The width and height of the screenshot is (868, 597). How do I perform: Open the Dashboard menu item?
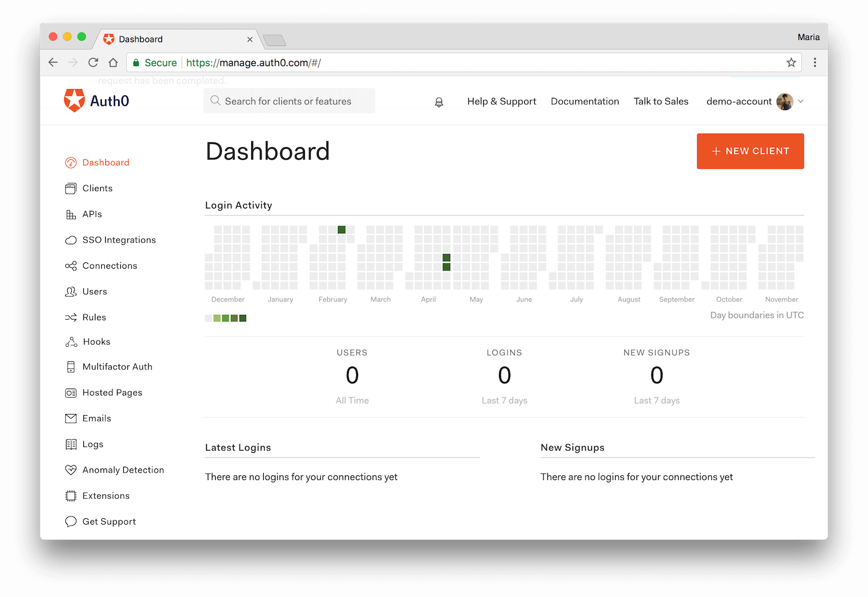(x=106, y=163)
